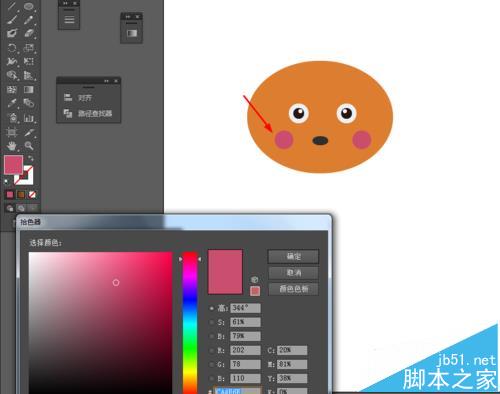Viewport: 500px width, 394px height.
Task: Choose Draw Normal mode at toolbar bottom
Action: (x=10, y=208)
